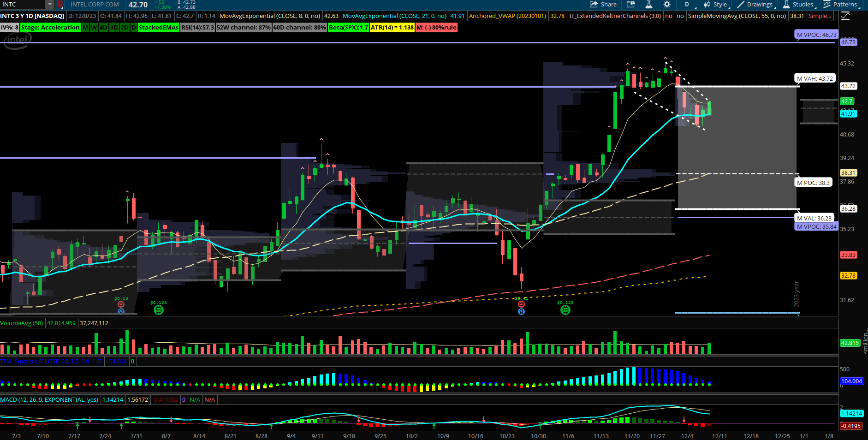The height and width of the screenshot is (440, 868).
Task: Click the cyan 41.91 price bubble
Action: [x=848, y=113]
